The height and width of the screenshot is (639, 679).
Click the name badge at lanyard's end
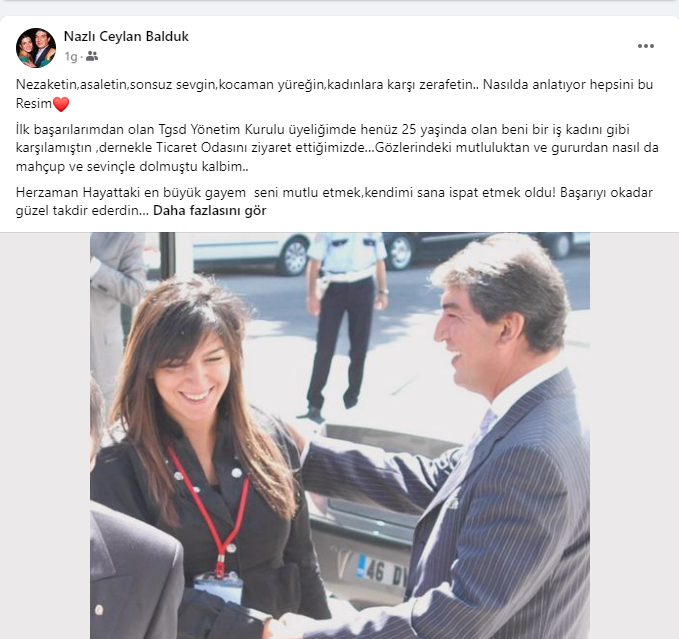pos(218,588)
